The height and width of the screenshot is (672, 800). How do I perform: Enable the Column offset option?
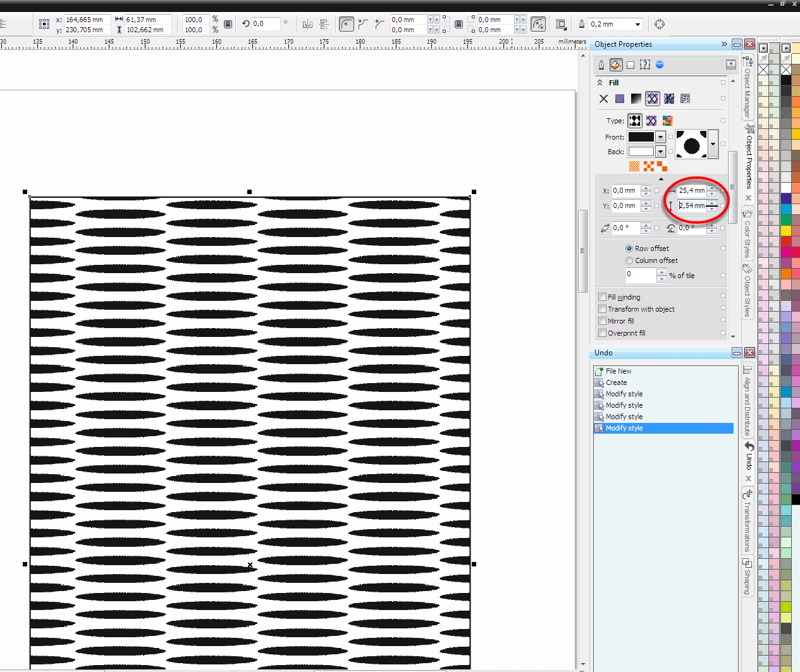[629, 260]
